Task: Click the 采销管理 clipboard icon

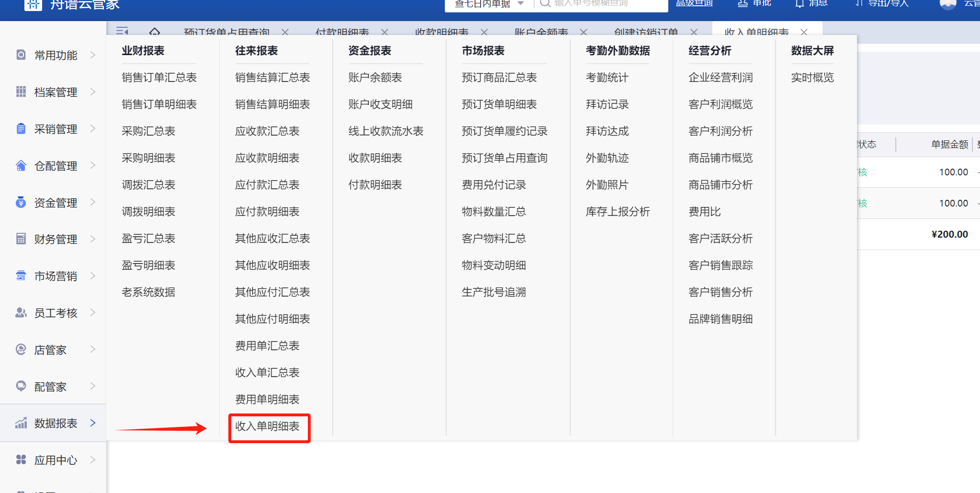Action: coord(21,128)
